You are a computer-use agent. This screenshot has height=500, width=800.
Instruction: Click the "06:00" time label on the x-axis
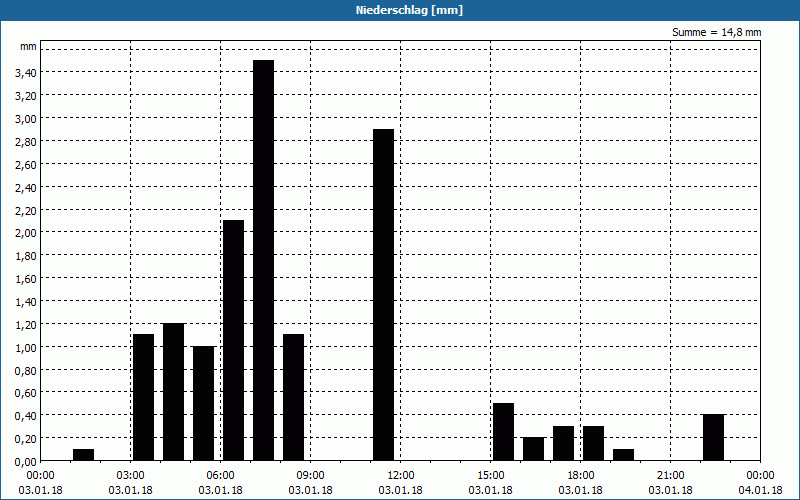[x=220, y=476]
